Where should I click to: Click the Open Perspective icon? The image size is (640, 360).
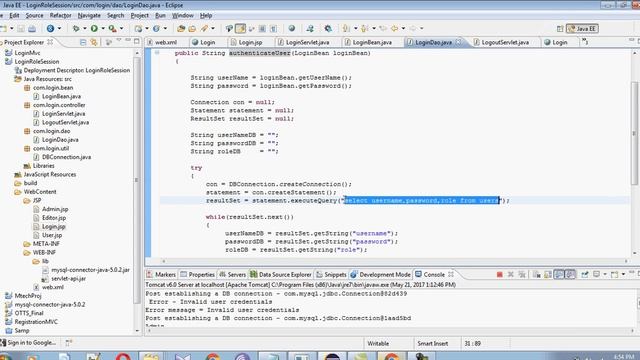(560, 29)
